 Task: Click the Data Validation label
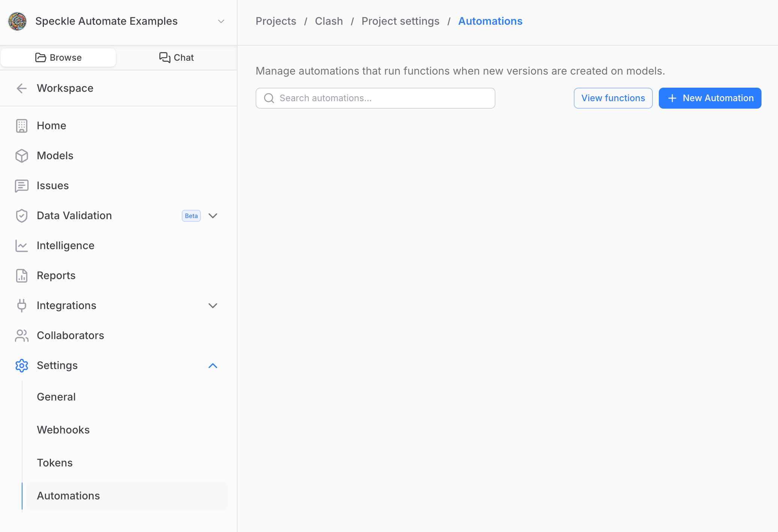[74, 216]
